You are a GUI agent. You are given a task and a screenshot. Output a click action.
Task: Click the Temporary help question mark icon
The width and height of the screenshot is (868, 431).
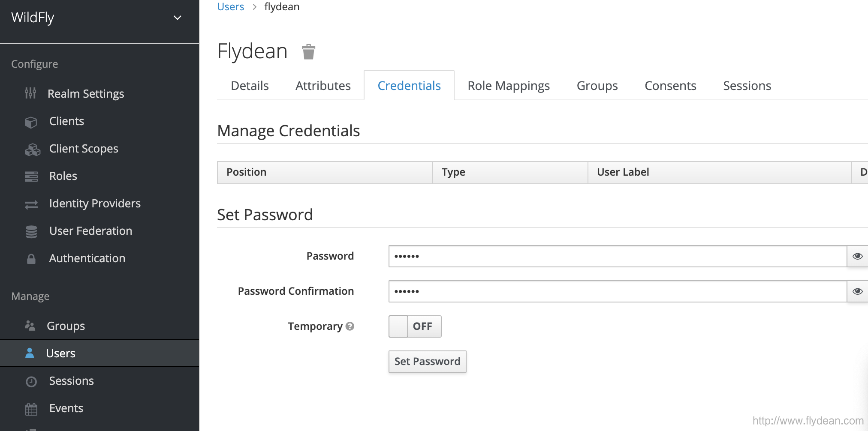coord(350,326)
